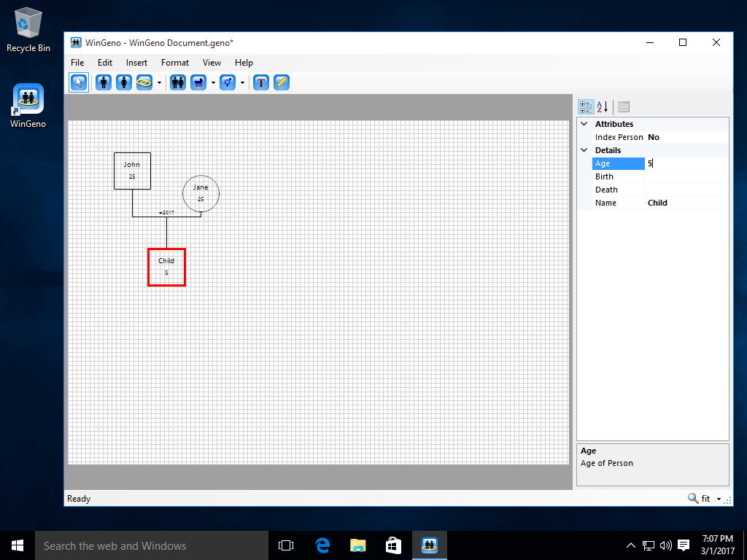Toggle categorized view in properties panel
The height and width of the screenshot is (560, 747).
click(586, 106)
